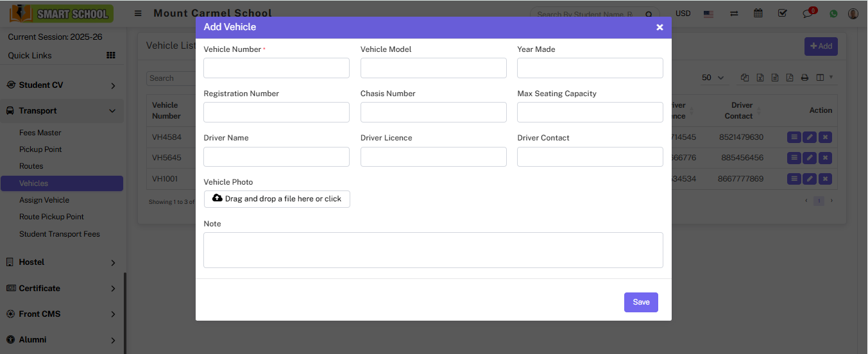
Task: Open the task checklist icon in header
Action: click(x=782, y=13)
